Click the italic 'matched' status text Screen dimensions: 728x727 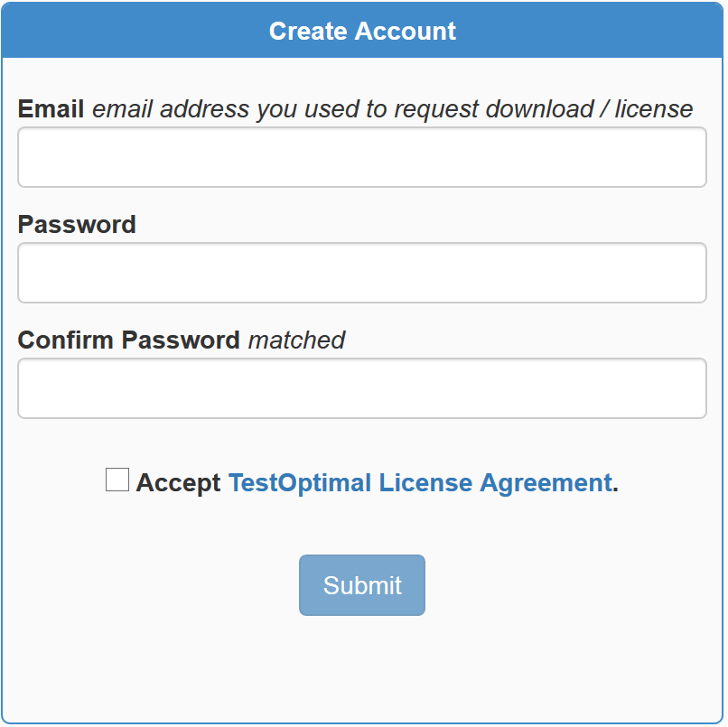coord(296,340)
